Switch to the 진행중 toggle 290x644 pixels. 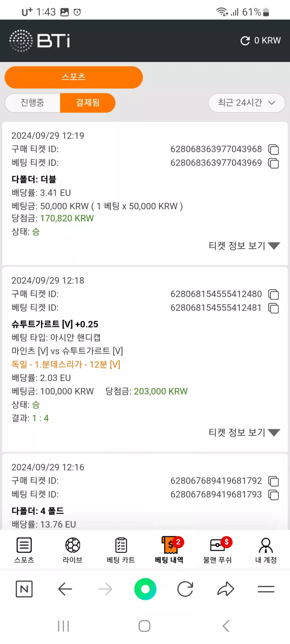(x=32, y=103)
